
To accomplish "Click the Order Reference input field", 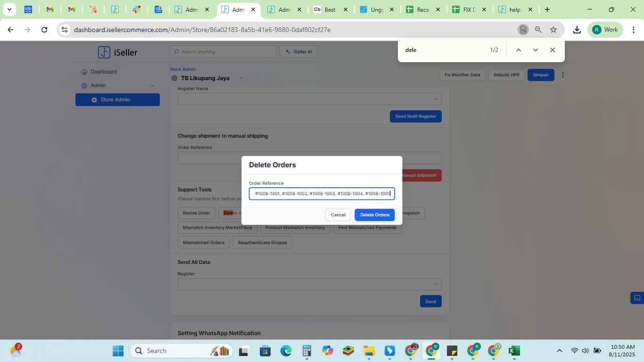I will (322, 194).
